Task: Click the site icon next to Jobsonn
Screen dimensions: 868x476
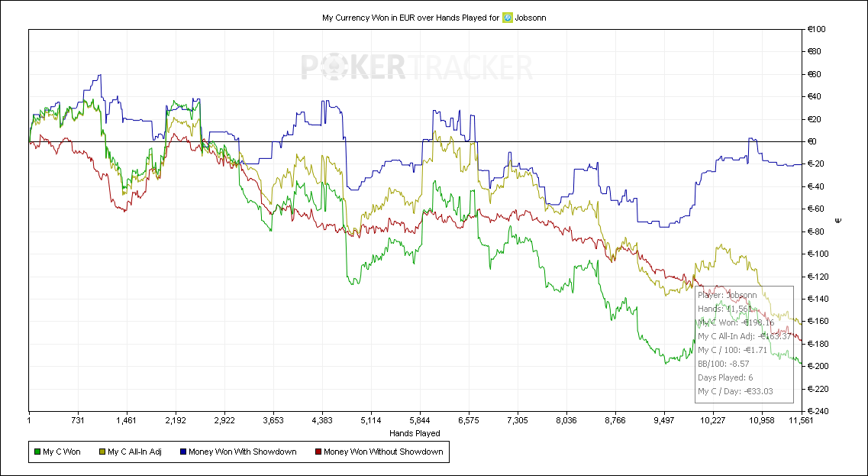Action: pos(507,18)
